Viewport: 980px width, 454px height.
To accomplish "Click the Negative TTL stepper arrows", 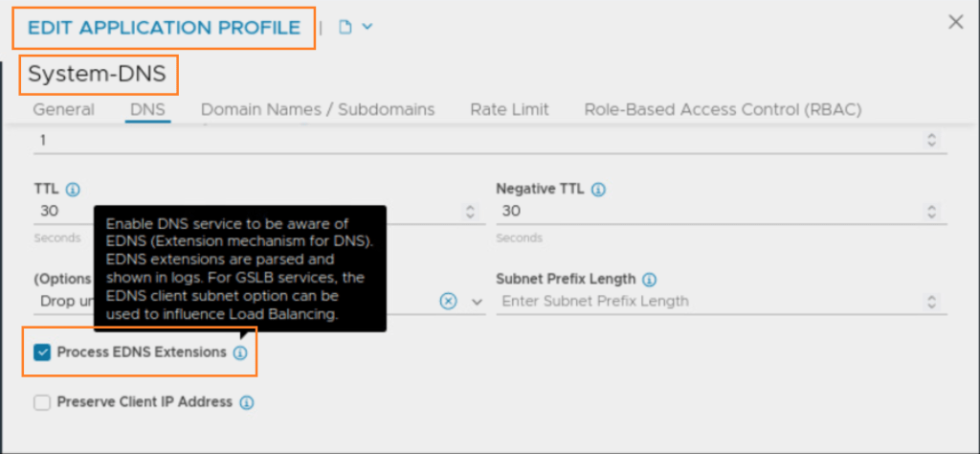I will pyautogui.click(x=932, y=211).
